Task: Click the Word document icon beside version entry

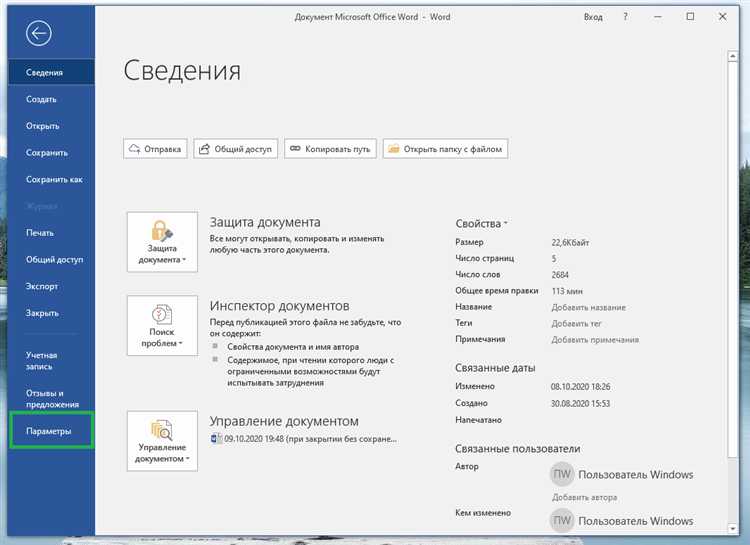Action: pos(216,438)
